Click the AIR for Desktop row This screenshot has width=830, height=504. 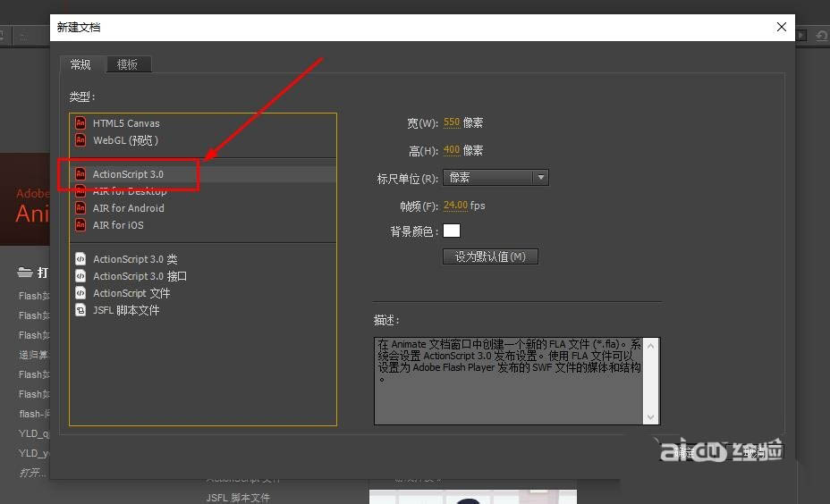click(203, 191)
